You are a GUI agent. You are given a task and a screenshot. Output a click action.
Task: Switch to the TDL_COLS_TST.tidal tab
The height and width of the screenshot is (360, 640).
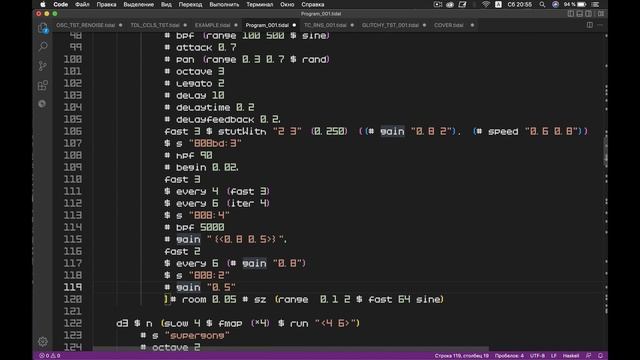pos(155,25)
